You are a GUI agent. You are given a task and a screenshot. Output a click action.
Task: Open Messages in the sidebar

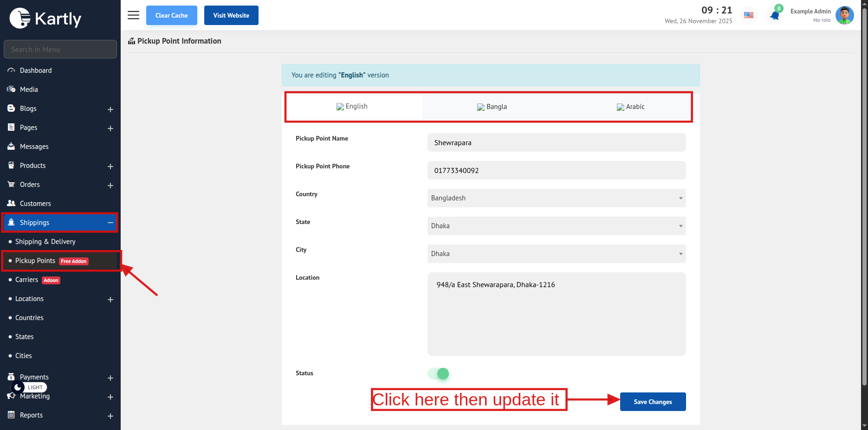tap(34, 147)
